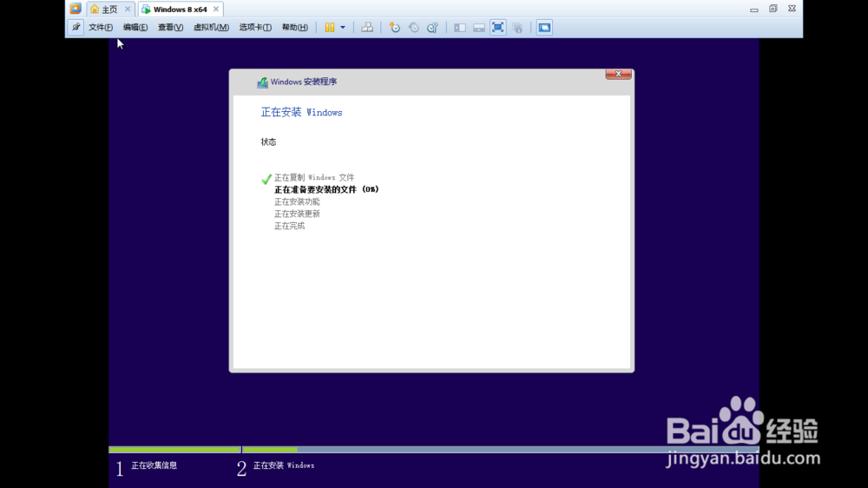Open the 选项卡(T) menu
This screenshot has width=868, height=488.
(x=255, y=27)
